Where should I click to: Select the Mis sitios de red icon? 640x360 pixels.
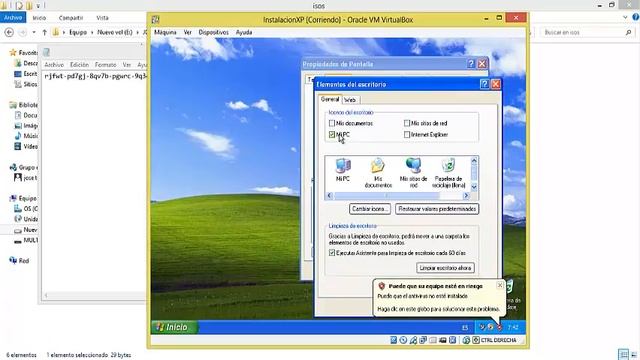point(413,173)
